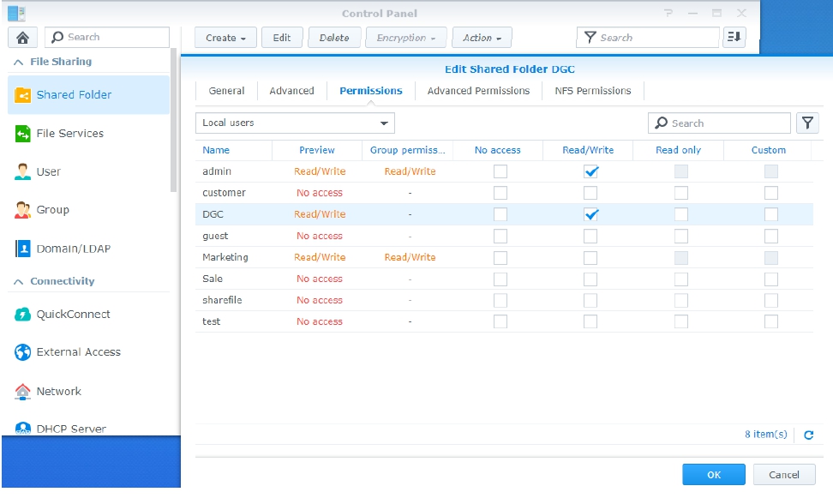
Task: Check No access for customer
Action: pyautogui.click(x=500, y=193)
